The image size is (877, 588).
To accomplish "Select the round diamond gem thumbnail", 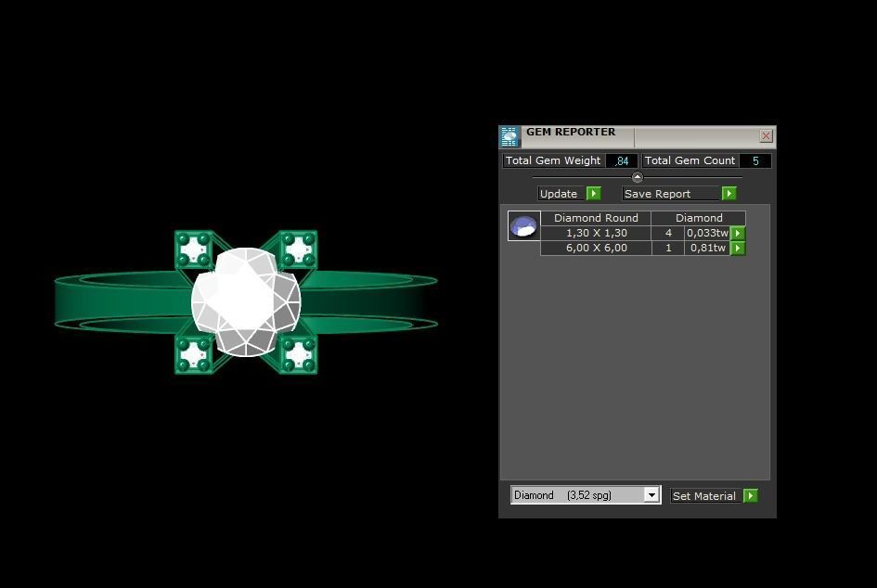I will 523,225.
